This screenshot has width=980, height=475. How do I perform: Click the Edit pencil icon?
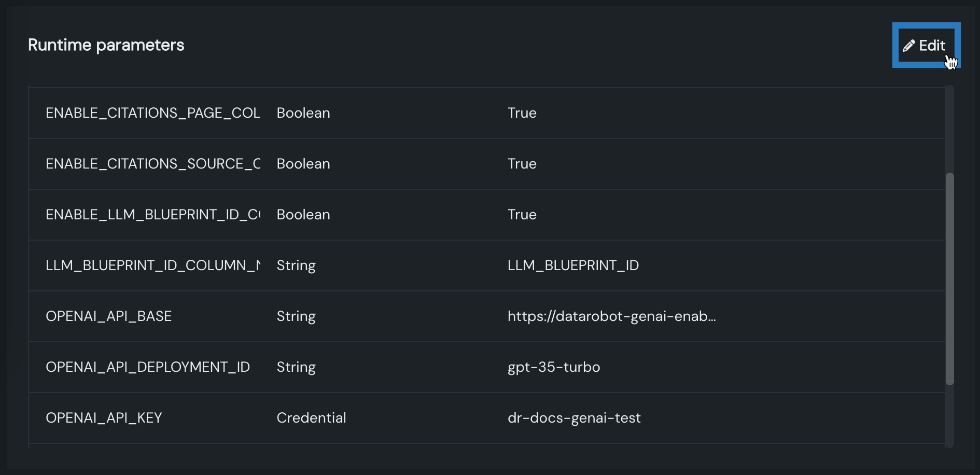point(908,46)
